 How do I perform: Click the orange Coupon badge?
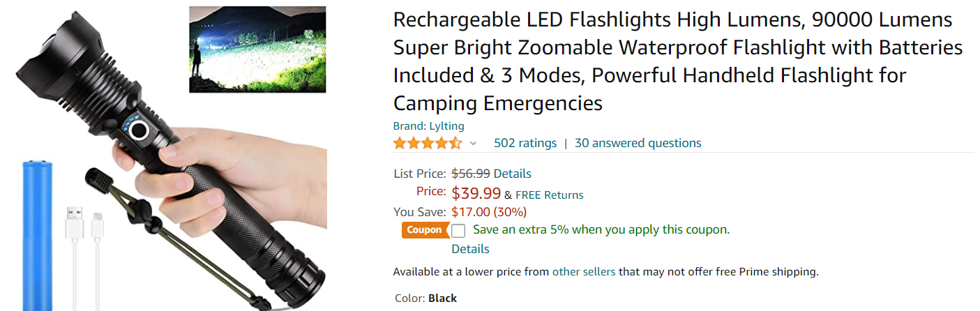[x=424, y=230]
